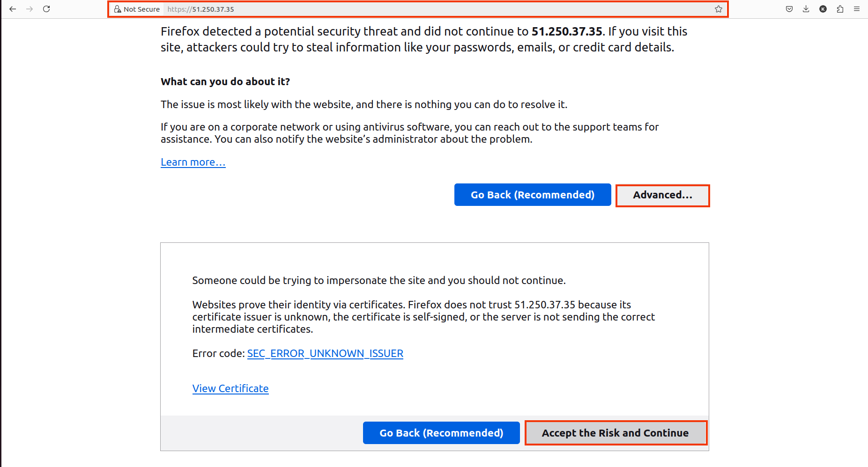
Task: Click the Not Secure label
Action: [141, 9]
